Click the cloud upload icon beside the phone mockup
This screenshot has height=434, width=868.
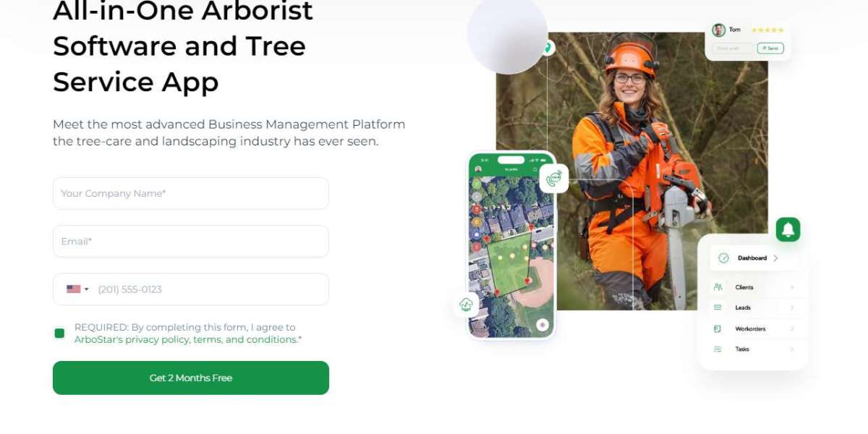coord(467,305)
